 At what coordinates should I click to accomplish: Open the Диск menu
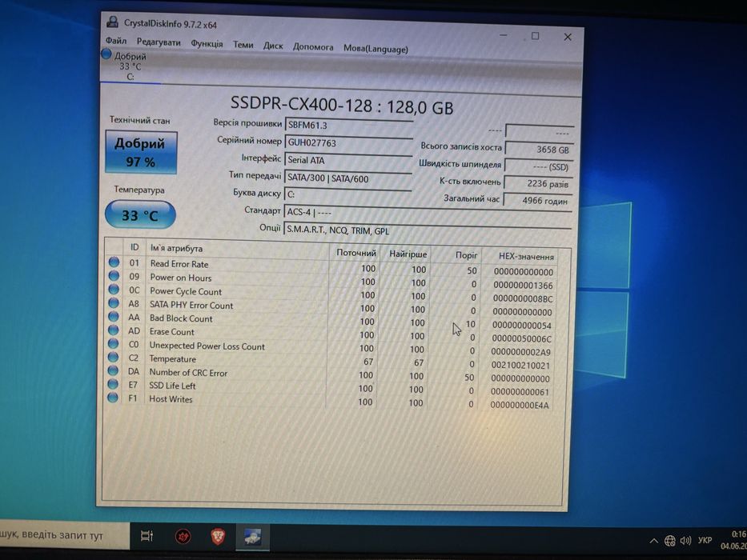[273, 46]
